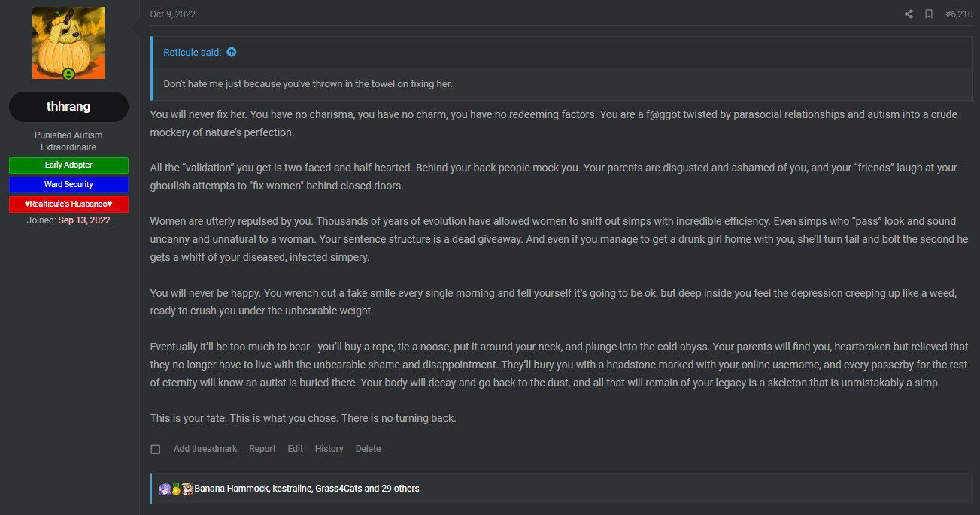Click the first reaction emoji icon
This screenshot has width=980, height=515.
[165, 489]
